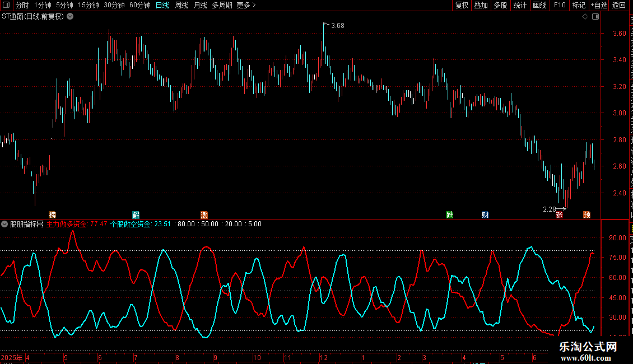Image resolution: width=633 pixels, height=364 pixels.
Task: Open the 财 info marker
Action: coord(485,214)
